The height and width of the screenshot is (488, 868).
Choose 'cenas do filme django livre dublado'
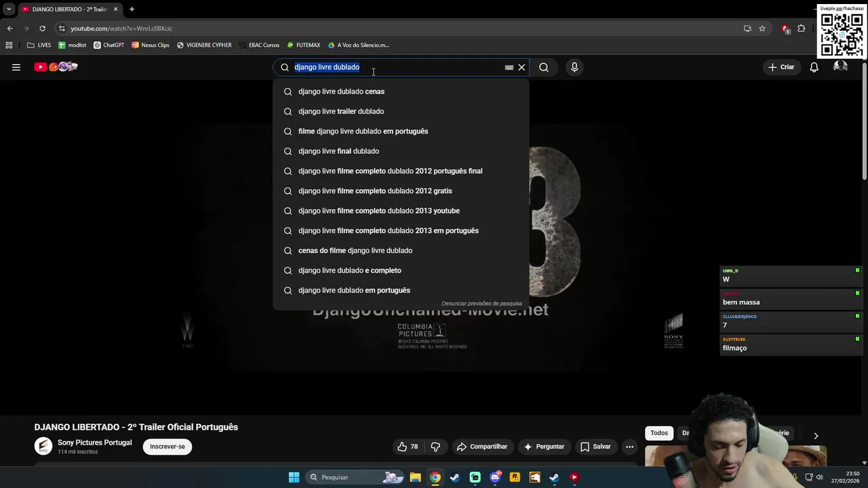tap(401, 250)
